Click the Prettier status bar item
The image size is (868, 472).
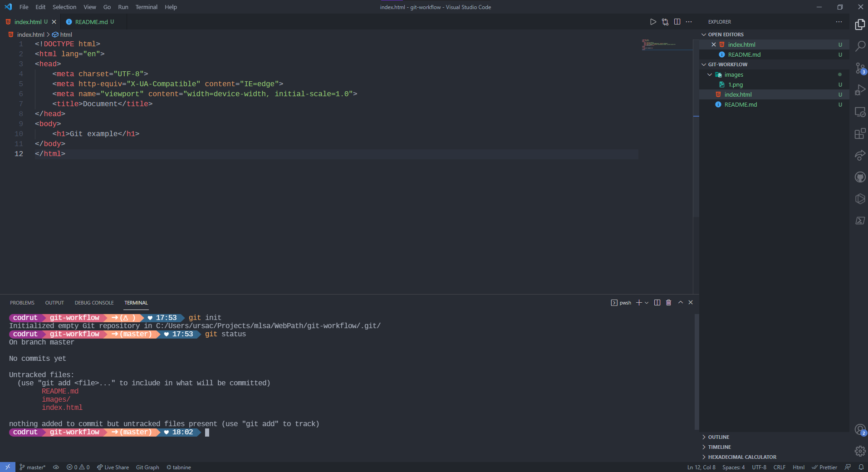(x=824, y=467)
